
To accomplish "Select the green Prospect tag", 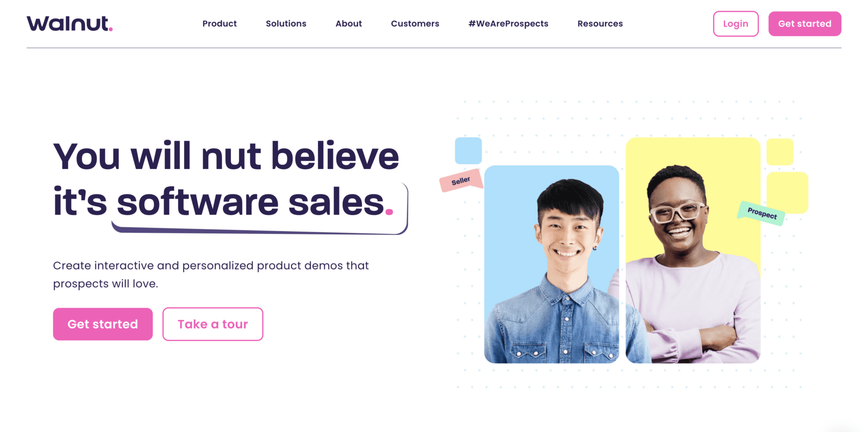I will (x=761, y=213).
